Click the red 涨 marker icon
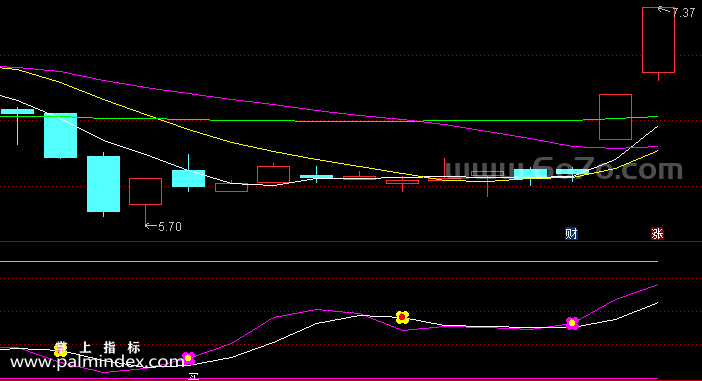 tap(657, 233)
